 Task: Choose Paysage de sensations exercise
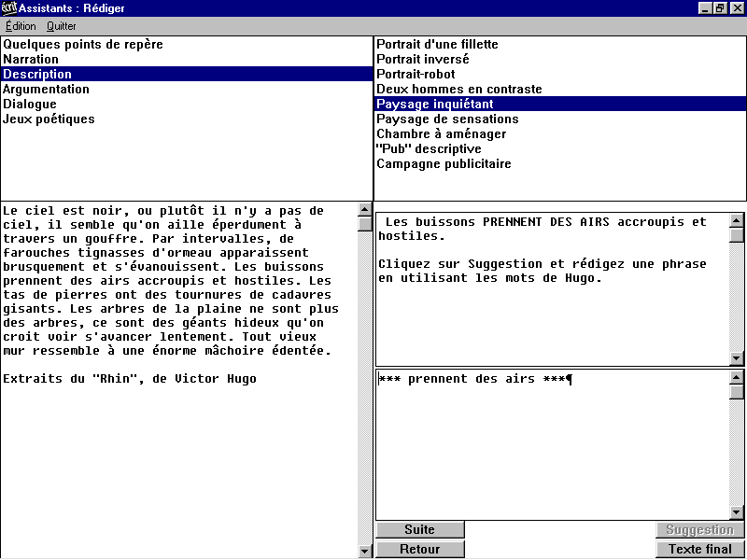(x=447, y=119)
